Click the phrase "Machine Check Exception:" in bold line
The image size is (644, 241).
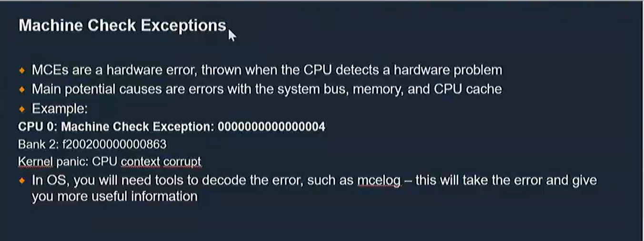tap(138, 127)
